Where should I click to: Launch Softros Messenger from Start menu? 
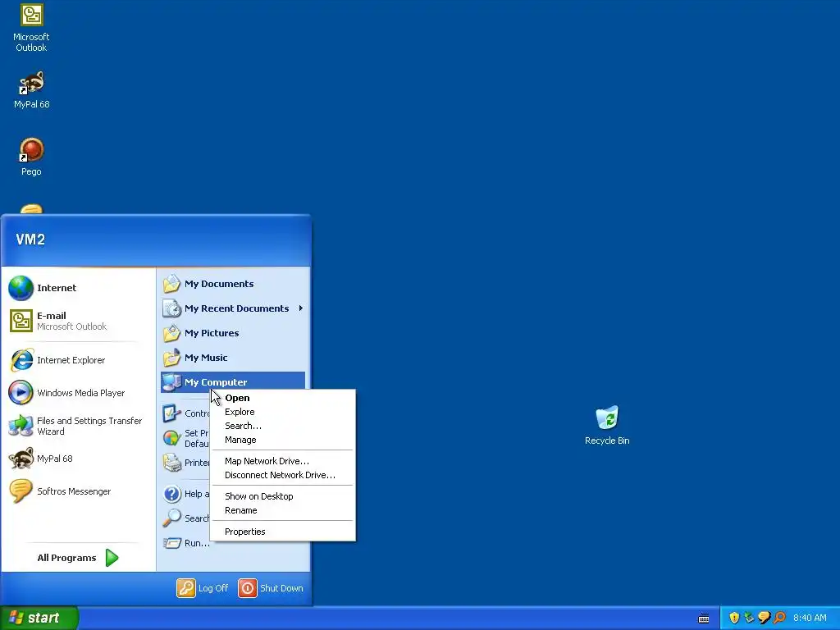click(60, 491)
